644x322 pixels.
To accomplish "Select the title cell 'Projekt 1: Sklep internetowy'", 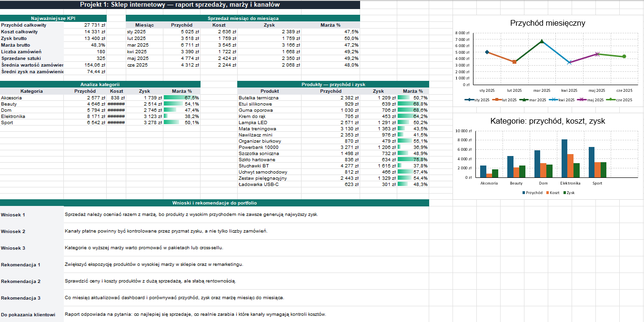I will [180, 5].
